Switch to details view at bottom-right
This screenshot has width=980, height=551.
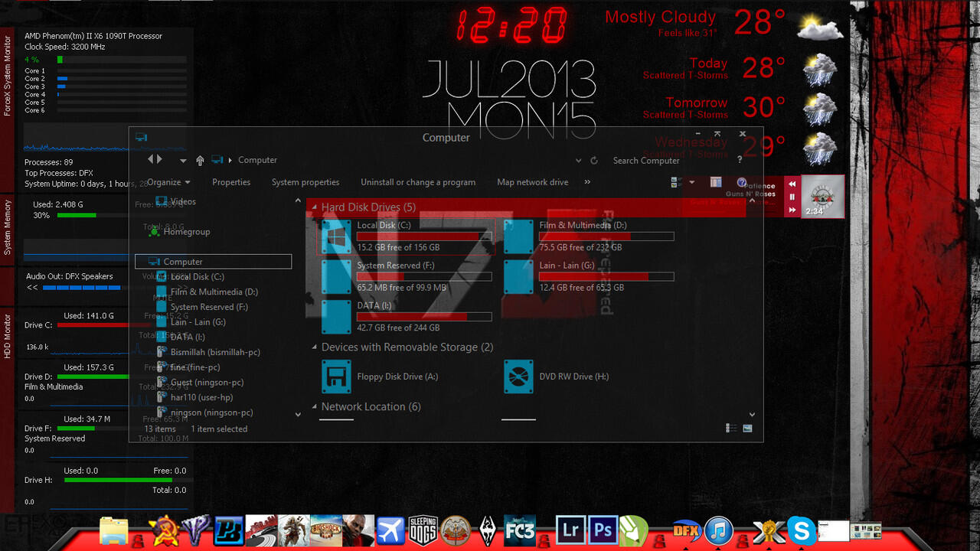731,429
